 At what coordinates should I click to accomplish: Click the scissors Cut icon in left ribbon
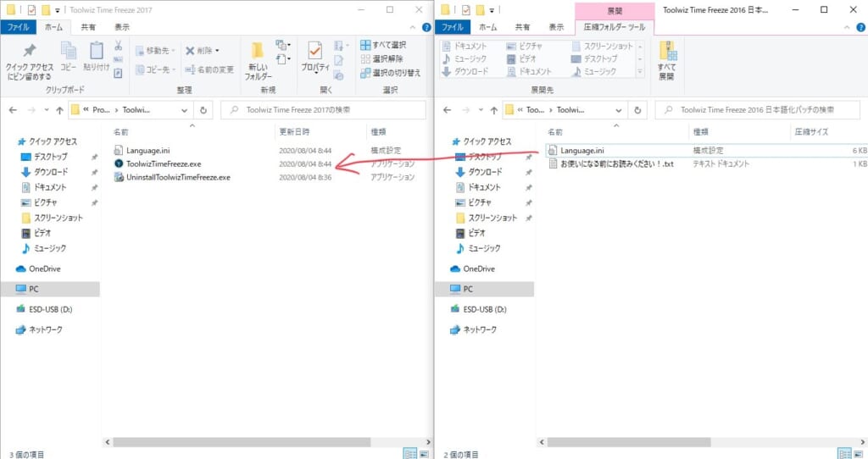[118, 46]
